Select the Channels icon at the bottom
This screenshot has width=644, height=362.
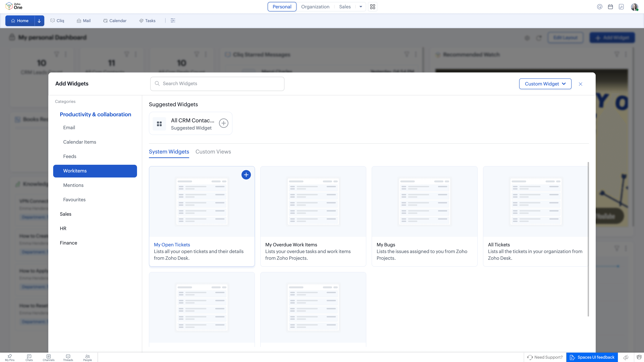48,357
